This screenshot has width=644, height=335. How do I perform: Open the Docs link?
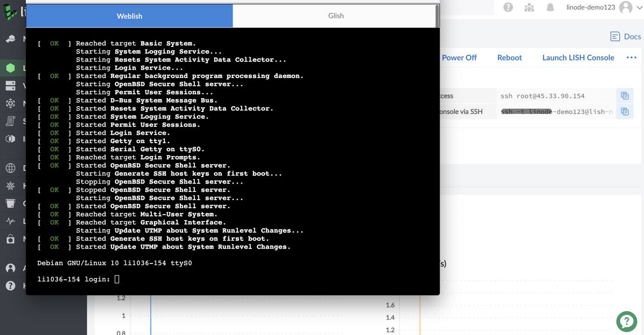tap(625, 36)
